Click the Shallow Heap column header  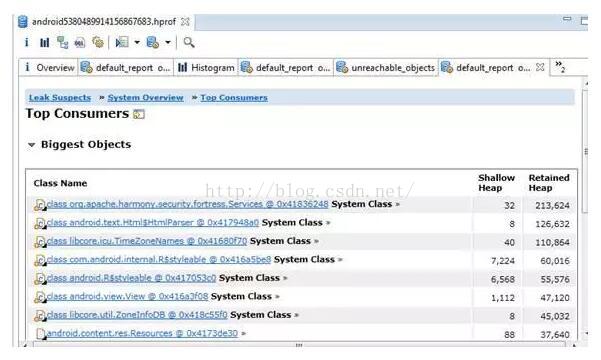[x=496, y=183]
